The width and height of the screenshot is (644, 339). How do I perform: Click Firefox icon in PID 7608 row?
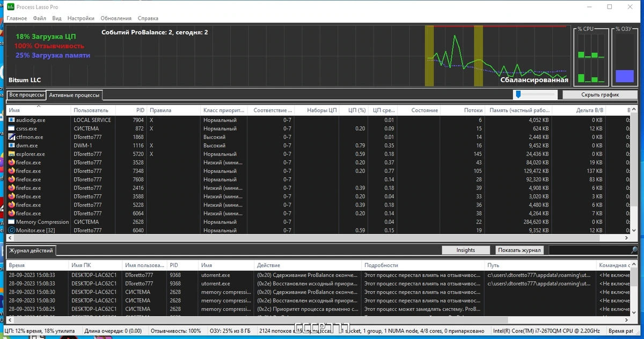pyautogui.click(x=11, y=180)
